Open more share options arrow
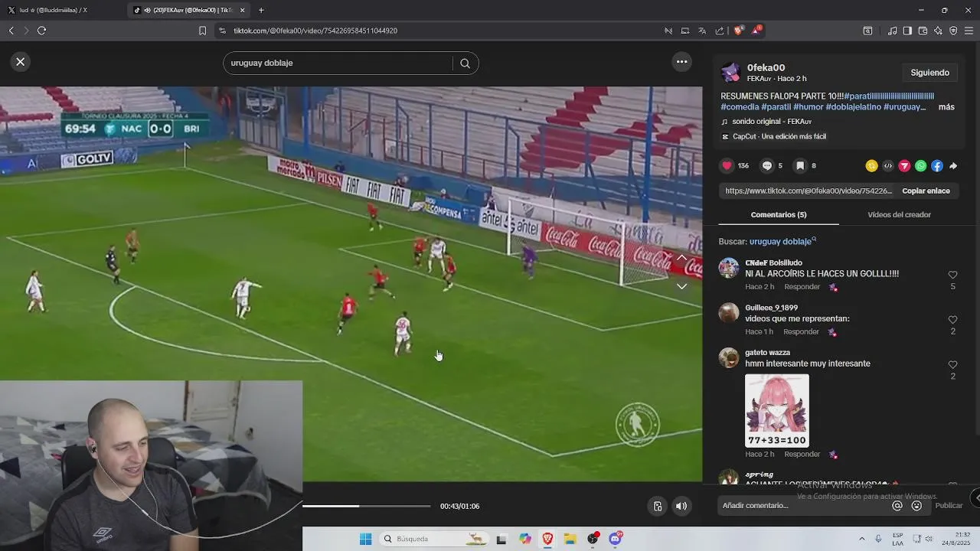 pyautogui.click(x=953, y=166)
